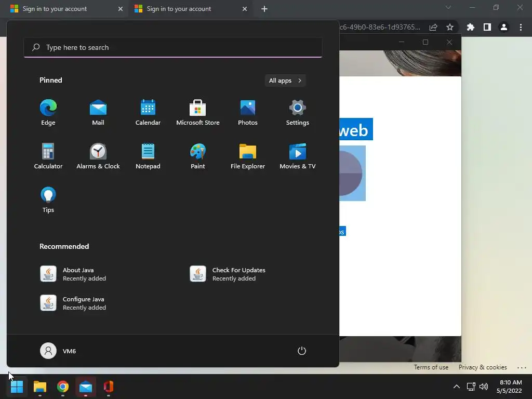The width and height of the screenshot is (532, 399).
Task: Open Alarms & Clock
Action: pyautogui.click(x=98, y=156)
